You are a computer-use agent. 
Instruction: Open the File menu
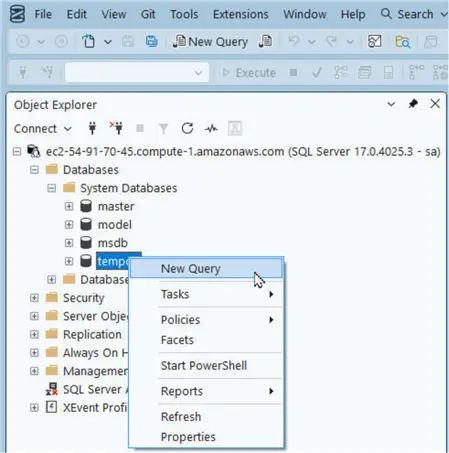pyautogui.click(x=43, y=14)
